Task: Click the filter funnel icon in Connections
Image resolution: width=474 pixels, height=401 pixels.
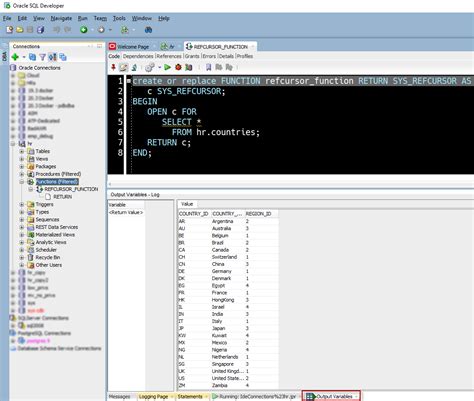Action: click(43, 57)
